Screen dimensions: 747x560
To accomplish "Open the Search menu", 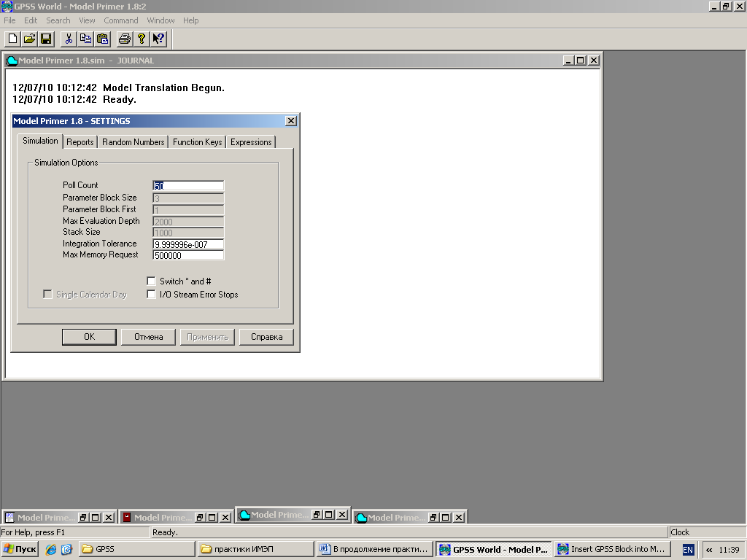I will (58, 20).
